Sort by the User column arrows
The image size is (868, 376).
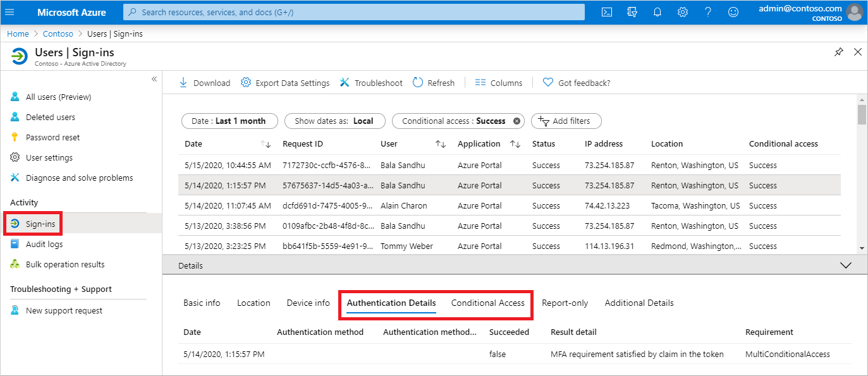[x=441, y=144]
